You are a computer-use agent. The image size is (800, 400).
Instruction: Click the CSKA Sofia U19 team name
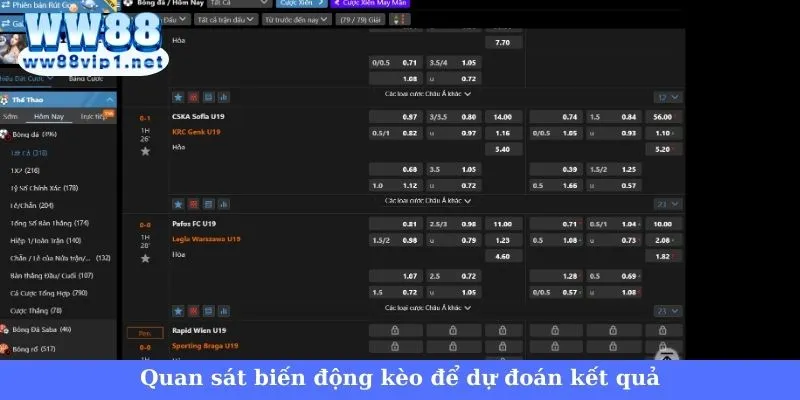point(198,116)
